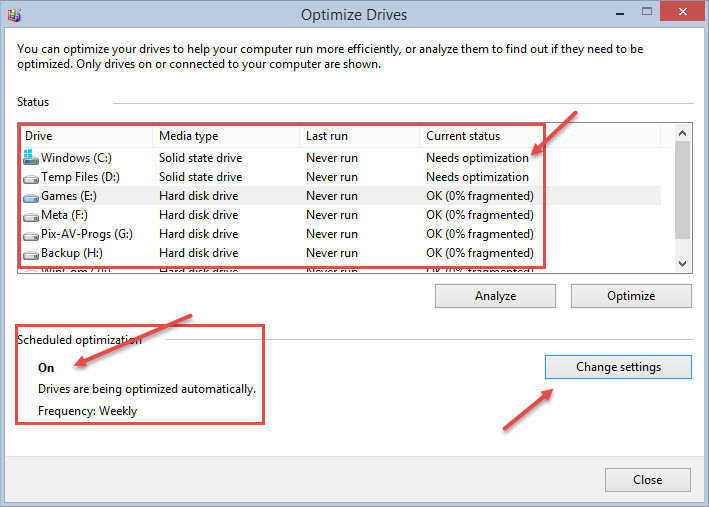
Task: Click the drive list scrollbar thumb
Action: click(682, 190)
